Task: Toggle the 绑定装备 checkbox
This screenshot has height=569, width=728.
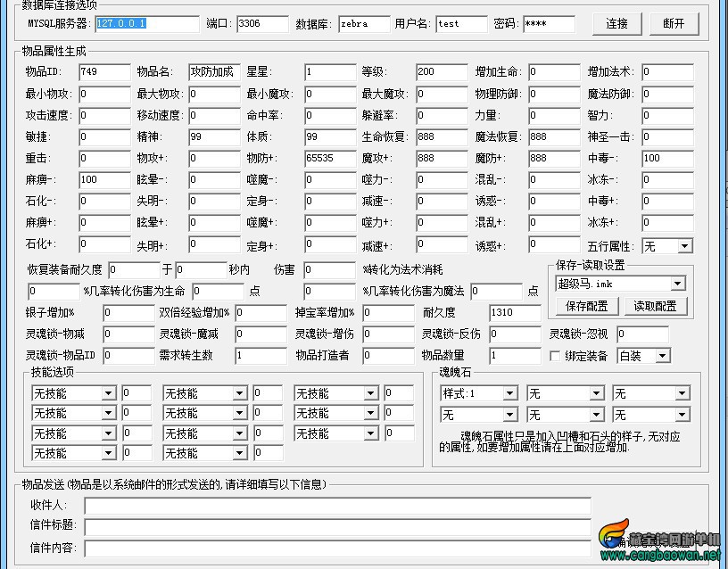Action: click(554, 356)
